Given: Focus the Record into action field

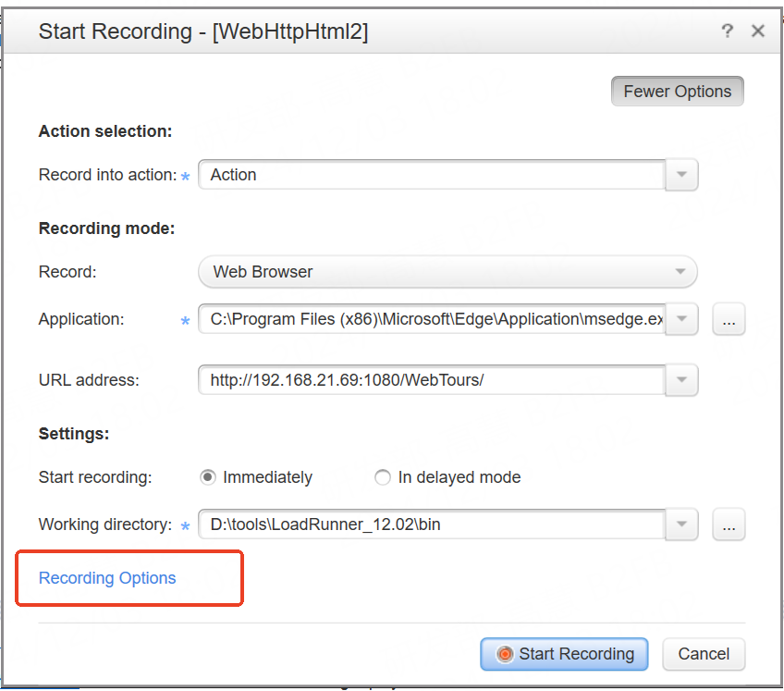Looking at the screenshot, I should 431,175.
